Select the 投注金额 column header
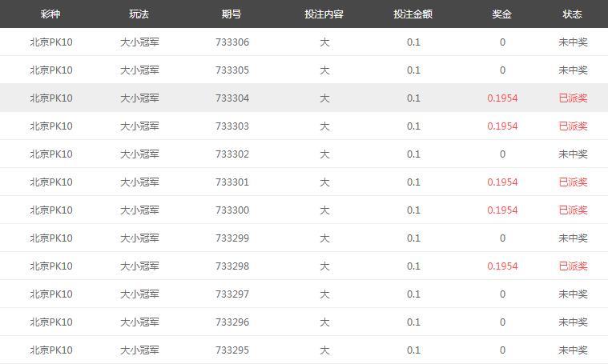The height and width of the screenshot is (364, 608). pyautogui.click(x=413, y=14)
